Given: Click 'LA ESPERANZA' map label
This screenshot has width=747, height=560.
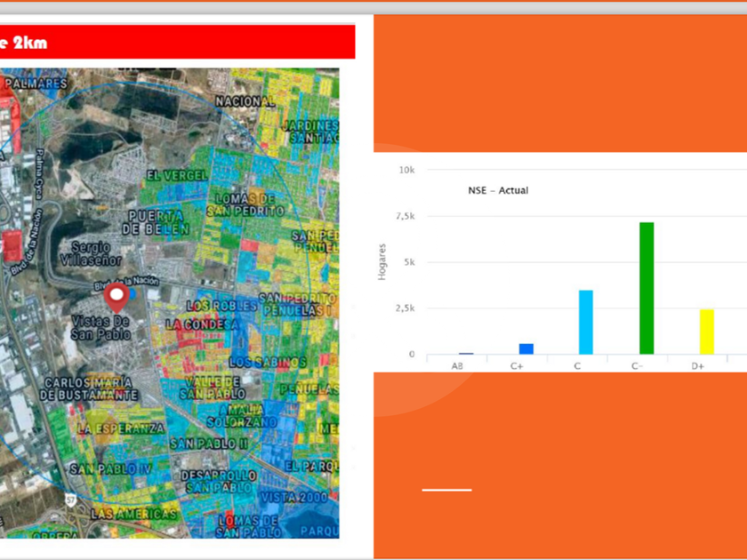Looking at the screenshot, I should [x=121, y=428].
